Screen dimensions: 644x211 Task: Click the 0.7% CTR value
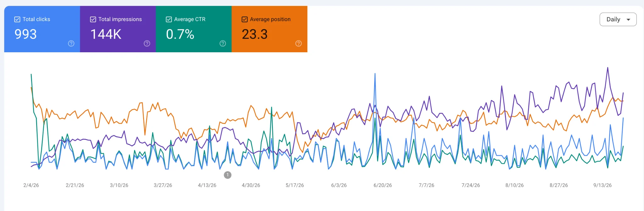(180, 34)
